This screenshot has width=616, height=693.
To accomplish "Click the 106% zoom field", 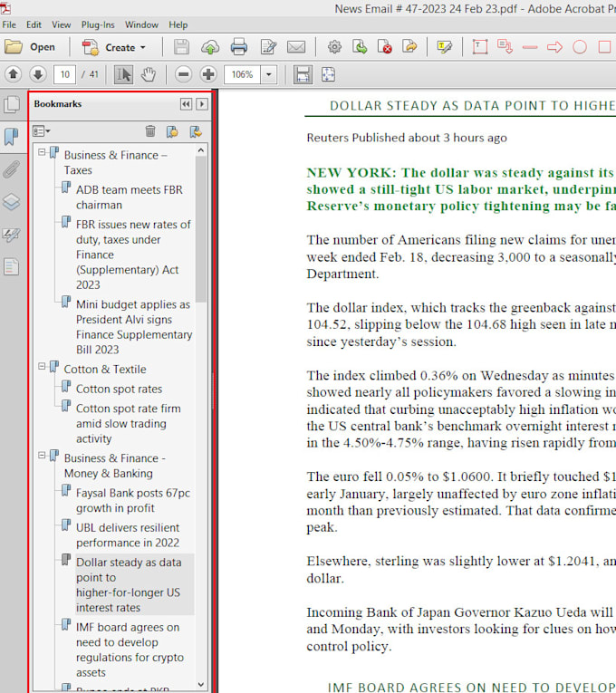I will point(242,74).
